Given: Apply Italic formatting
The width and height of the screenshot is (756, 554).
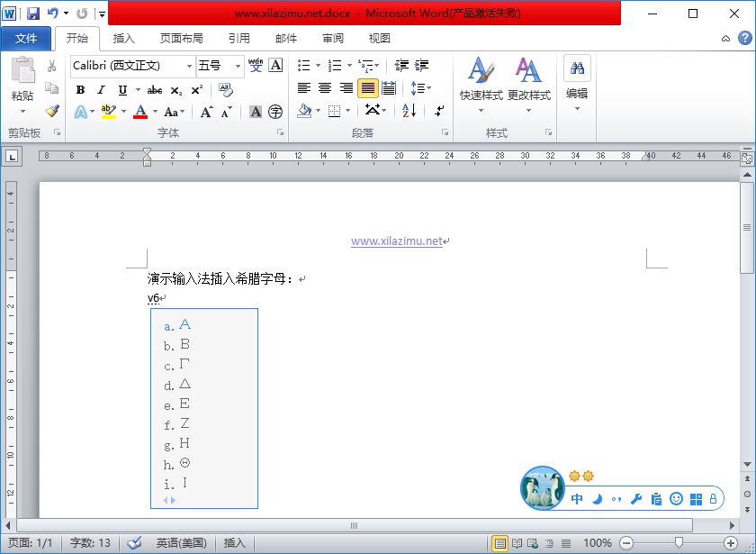Looking at the screenshot, I should click(101, 90).
